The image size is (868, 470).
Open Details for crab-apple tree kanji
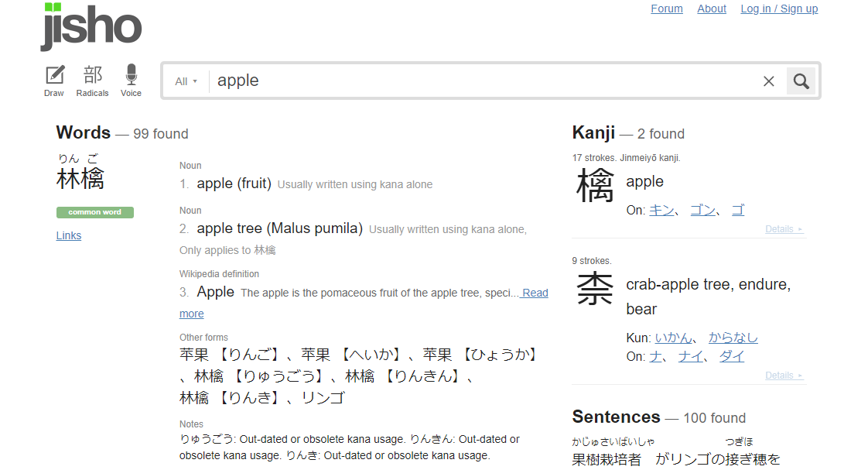(784, 376)
